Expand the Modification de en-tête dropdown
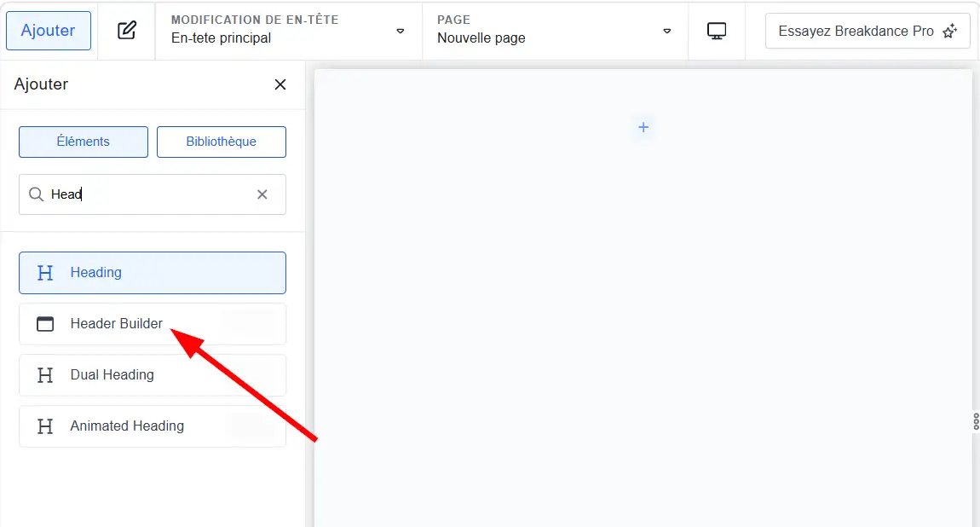Image resolution: width=980 pixels, height=527 pixels. tap(288, 30)
